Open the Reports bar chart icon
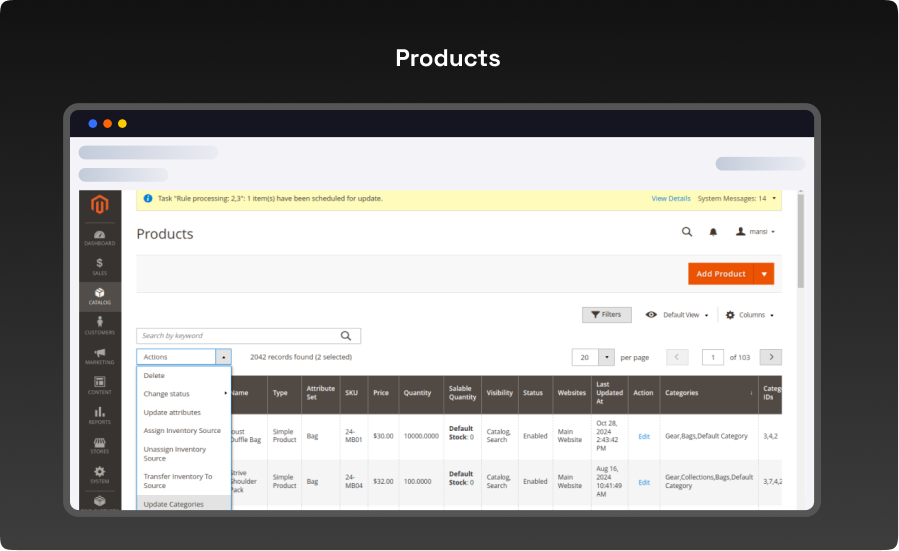The height and width of the screenshot is (551, 899). 99,415
